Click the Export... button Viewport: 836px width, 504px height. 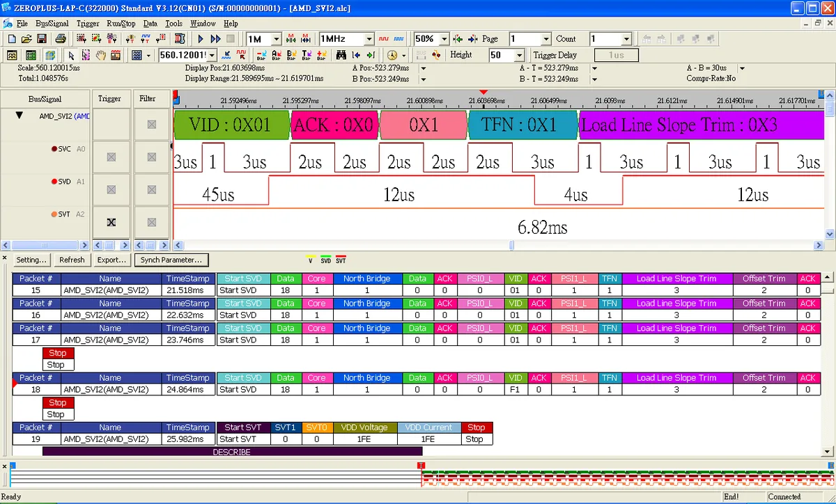(112, 260)
